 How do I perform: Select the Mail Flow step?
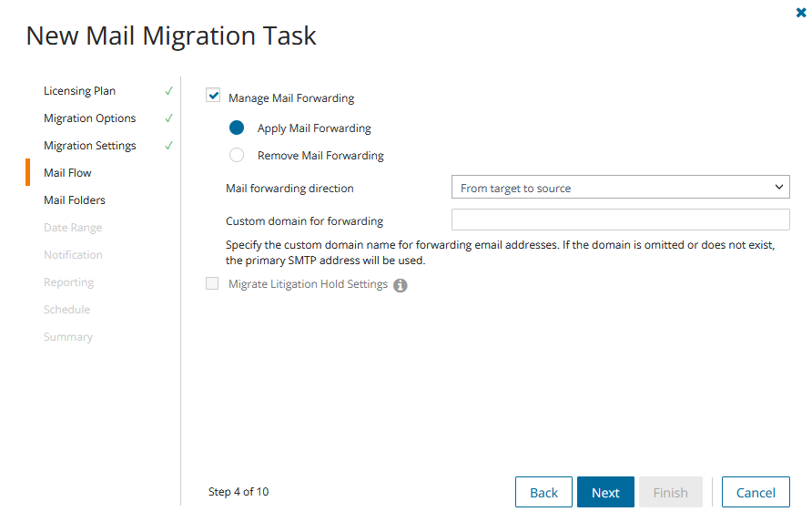(67, 173)
